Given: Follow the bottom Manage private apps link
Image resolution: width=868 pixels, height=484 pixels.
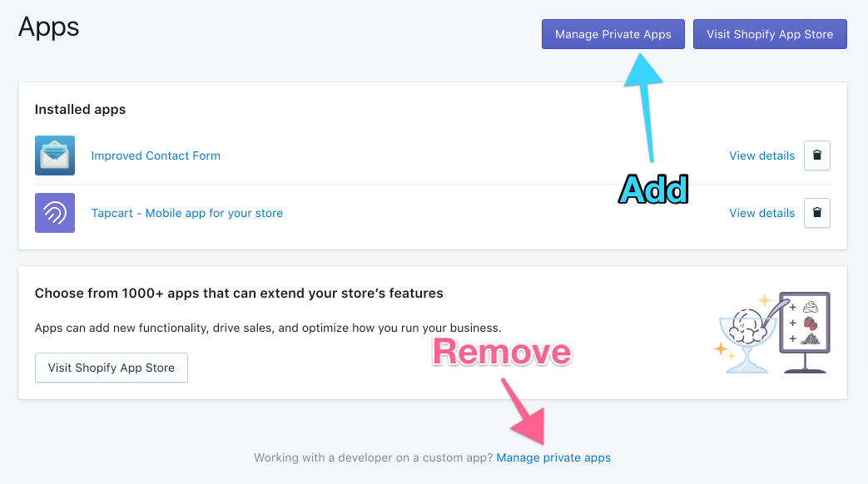Looking at the screenshot, I should coord(553,457).
